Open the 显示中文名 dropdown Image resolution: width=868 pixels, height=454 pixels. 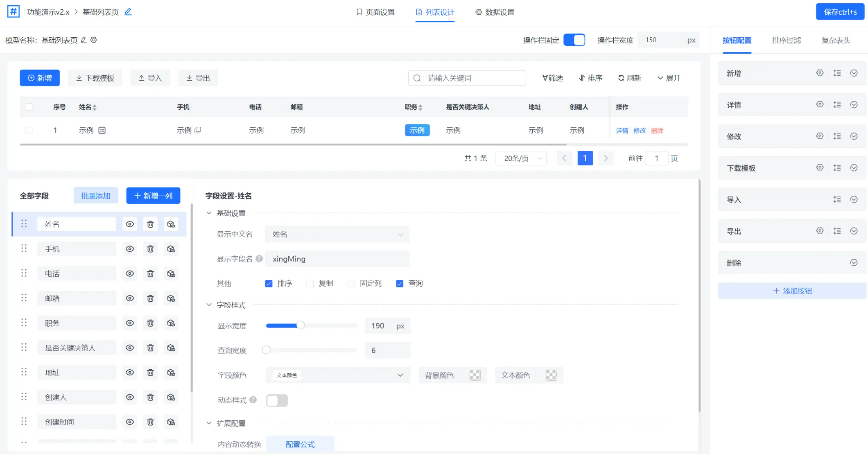click(x=337, y=234)
